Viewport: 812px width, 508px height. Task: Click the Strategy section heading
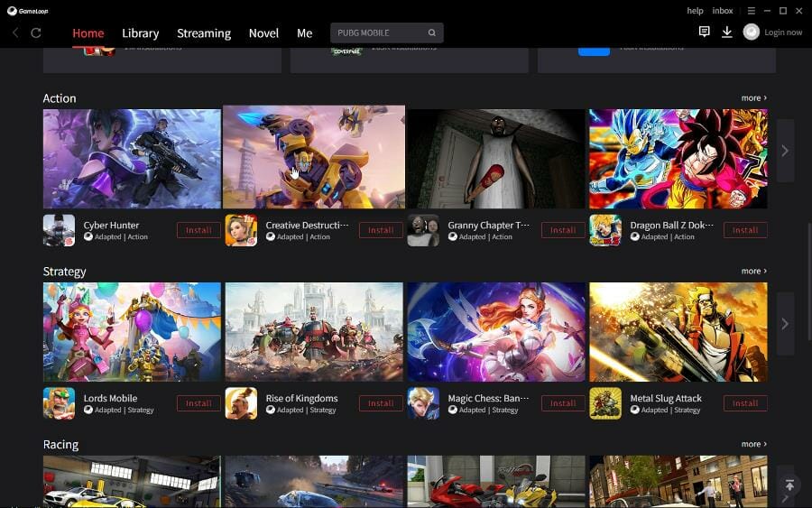(x=65, y=272)
